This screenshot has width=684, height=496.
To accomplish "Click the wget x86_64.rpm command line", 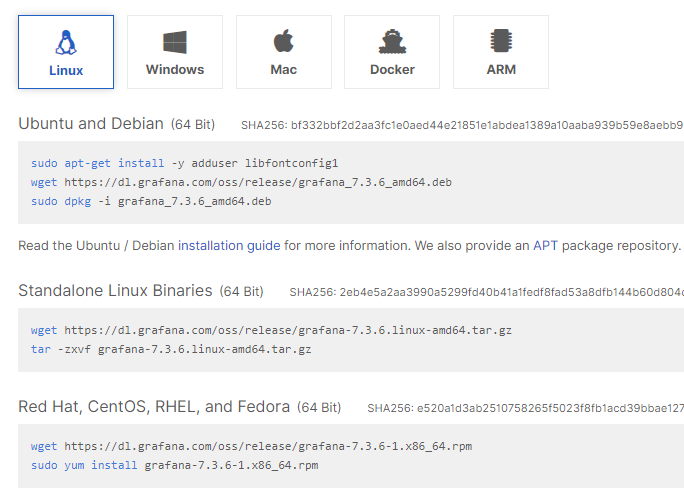I will pyautogui.click(x=251, y=446).
